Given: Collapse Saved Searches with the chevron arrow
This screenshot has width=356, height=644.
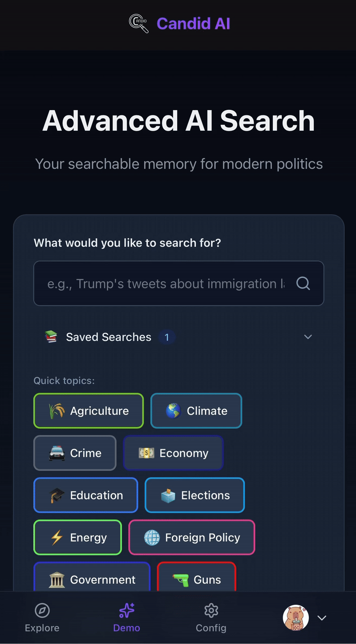Looking at the screenshot, I should [308, 337].
